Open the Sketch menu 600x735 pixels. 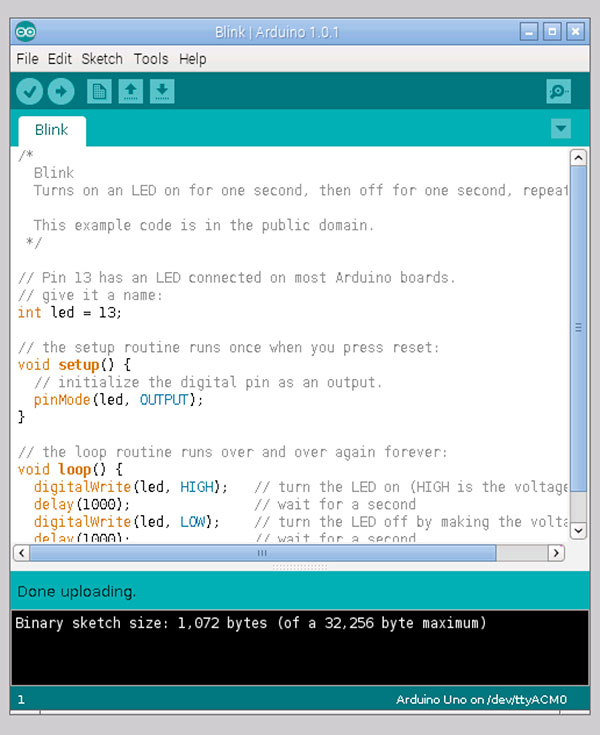pyautogui.click(x=102, y=59)
